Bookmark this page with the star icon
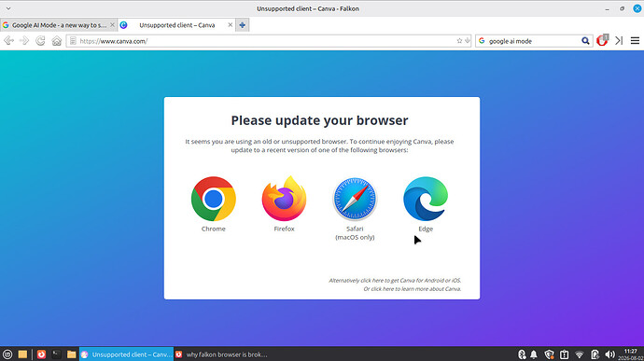 (459, 41)
